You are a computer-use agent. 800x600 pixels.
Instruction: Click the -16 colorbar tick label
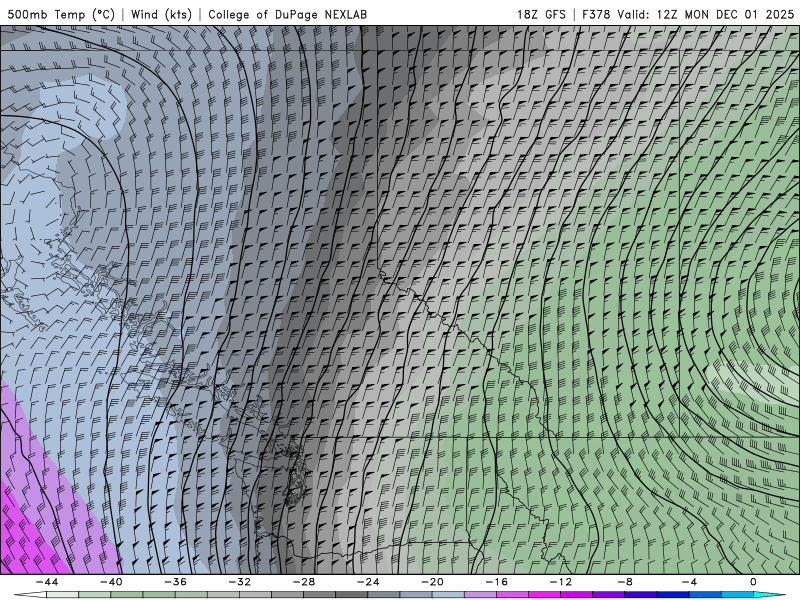pyautogui.click(x=497, y=582)
